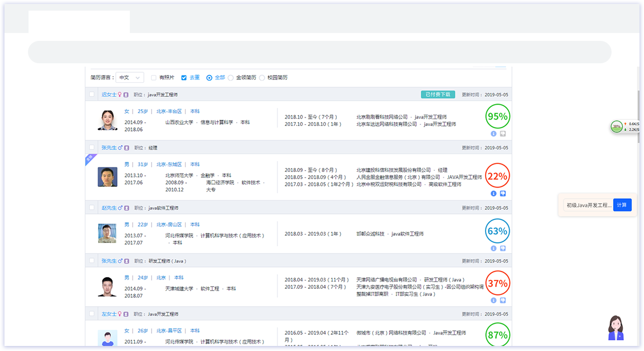Select the 校园简历 radio option

coord(262,78)
